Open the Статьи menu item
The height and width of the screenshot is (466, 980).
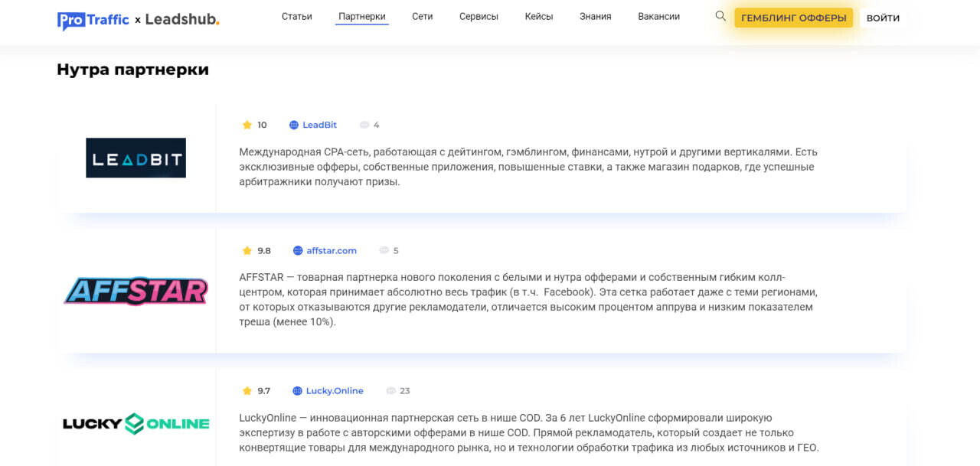[297, 17]
